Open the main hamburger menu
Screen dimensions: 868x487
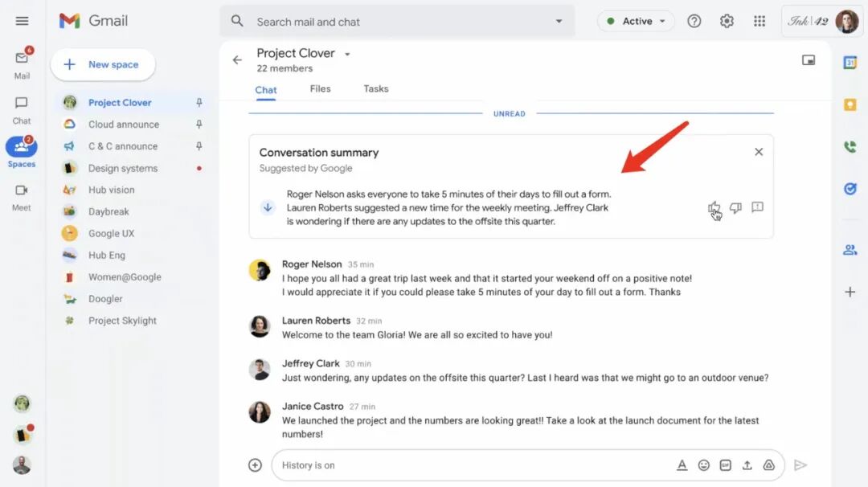tap(23, 21)
